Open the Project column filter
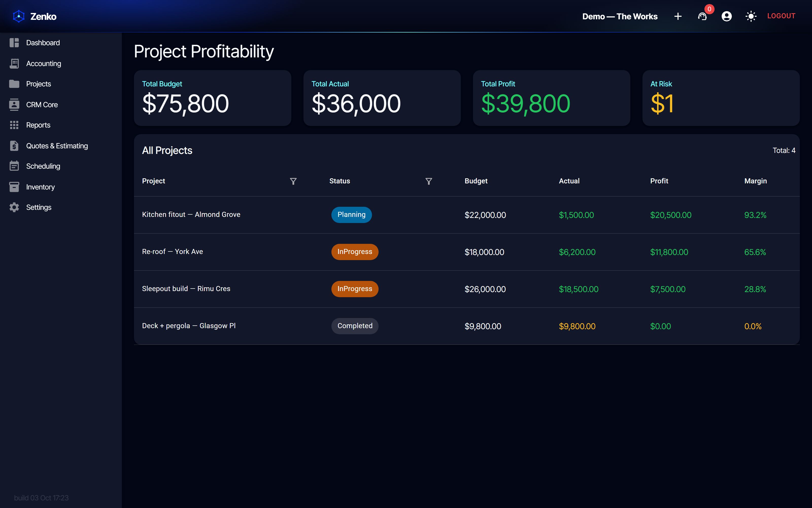 [293, 181]
